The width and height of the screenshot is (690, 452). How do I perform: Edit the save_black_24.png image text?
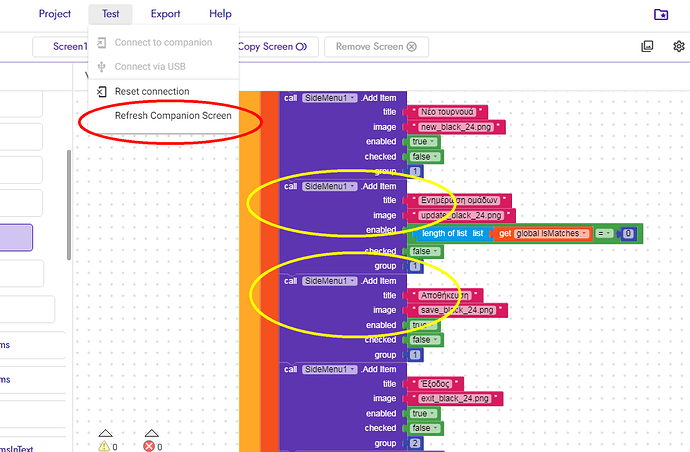(x=457, y=310)
